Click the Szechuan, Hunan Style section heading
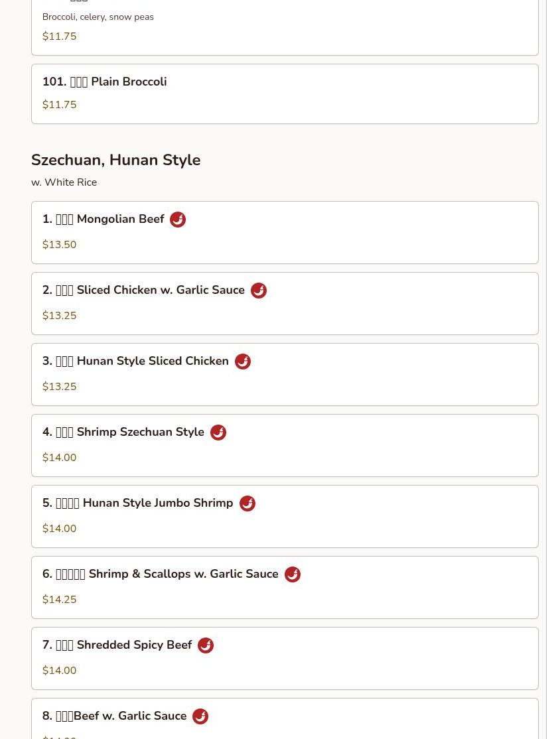 (115, 160)
